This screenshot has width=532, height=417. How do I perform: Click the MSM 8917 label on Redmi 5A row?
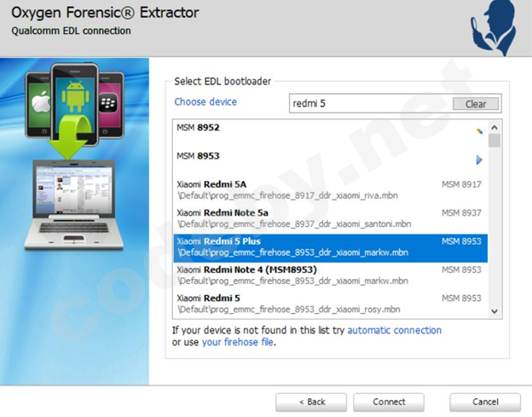pyautogui.click(x=461, y=184)
